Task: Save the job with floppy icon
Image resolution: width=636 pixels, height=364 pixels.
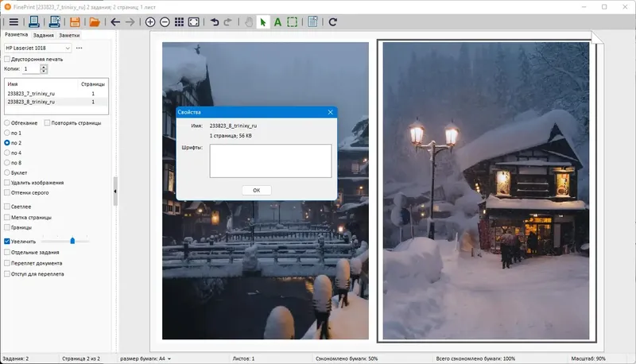Action: [x=75, y=22]
